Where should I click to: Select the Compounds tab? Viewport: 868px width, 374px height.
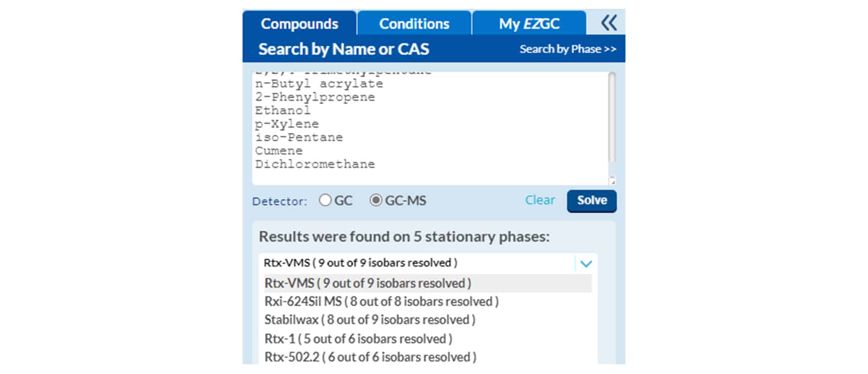pyautogui.click(x=299, y=23)
